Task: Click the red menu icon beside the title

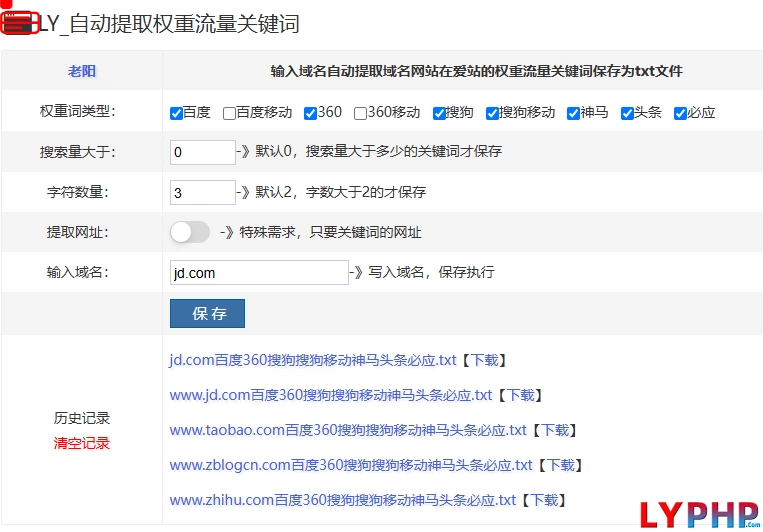Action: click(19, 24)
